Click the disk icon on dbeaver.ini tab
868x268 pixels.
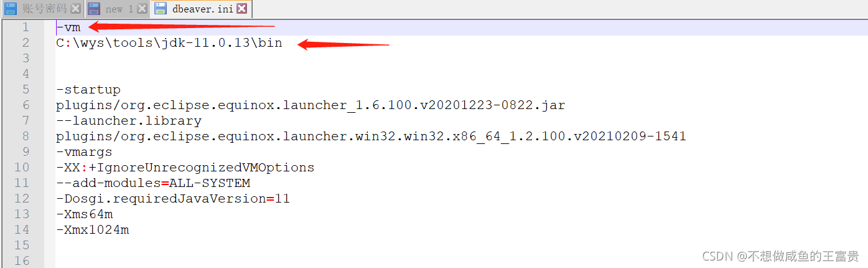coord(161,9)
